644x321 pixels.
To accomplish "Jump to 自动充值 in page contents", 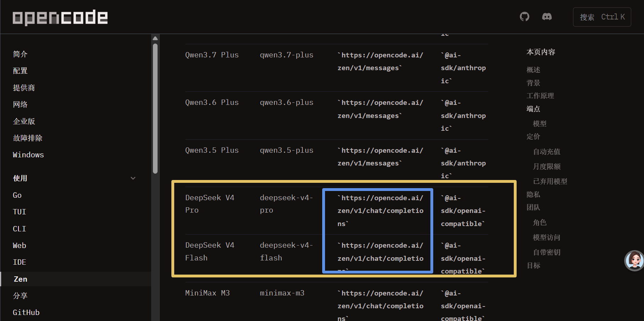I will point(547,152).
